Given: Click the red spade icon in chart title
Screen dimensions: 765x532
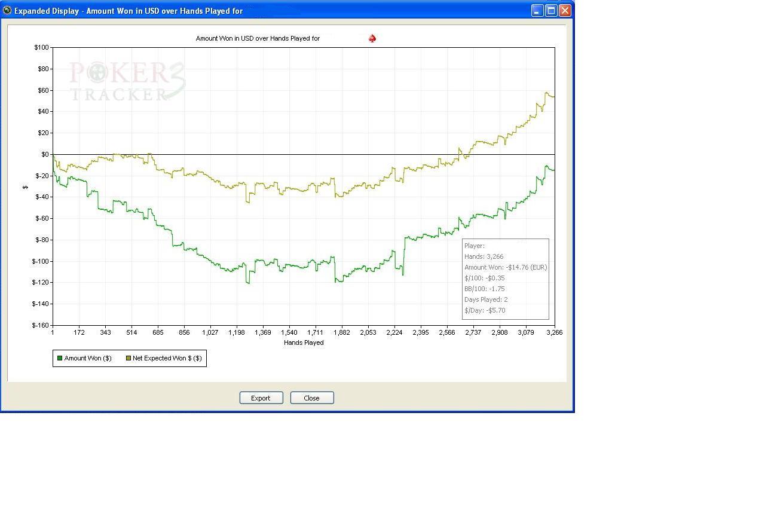Looking at the screenshot, I should (372, 38).
